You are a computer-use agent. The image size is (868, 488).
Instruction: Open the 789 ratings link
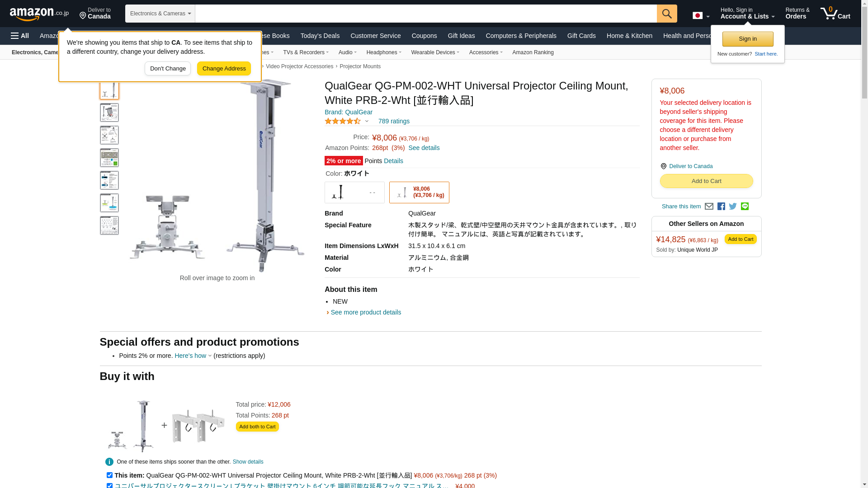coord(394,121)
